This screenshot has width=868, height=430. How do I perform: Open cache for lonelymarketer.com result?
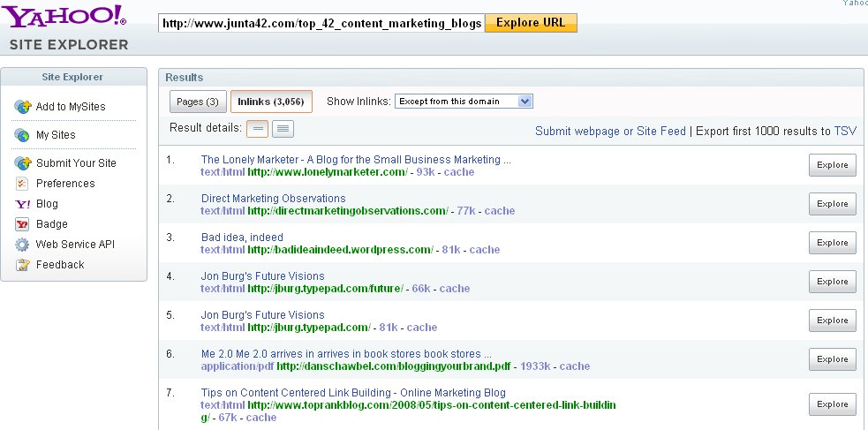click(x=459, y=172)
